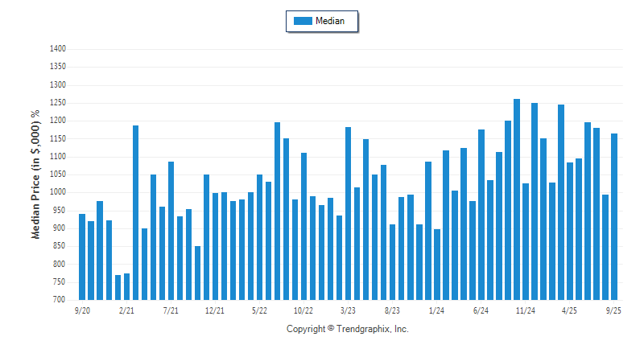
Task: Click the final 9/25 bar
Action: click(614, 216)
